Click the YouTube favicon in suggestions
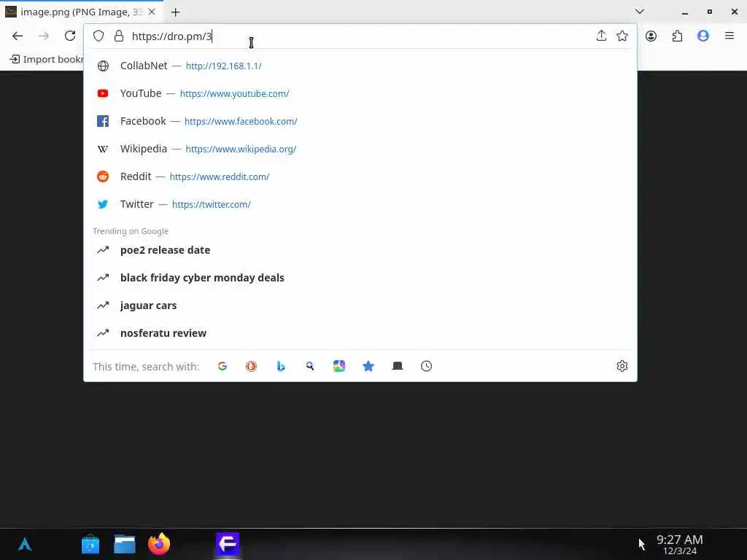 [x=103, y=93]
